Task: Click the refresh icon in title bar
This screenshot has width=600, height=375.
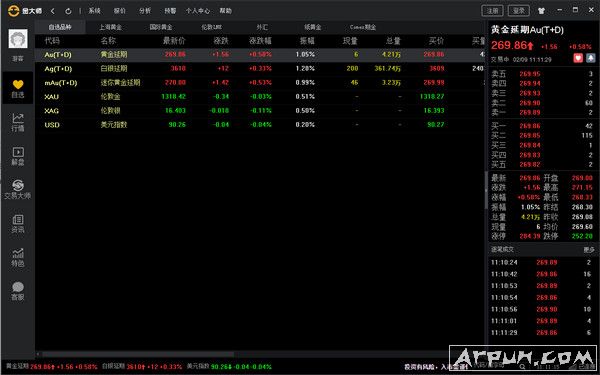Action: coord(68,11)
